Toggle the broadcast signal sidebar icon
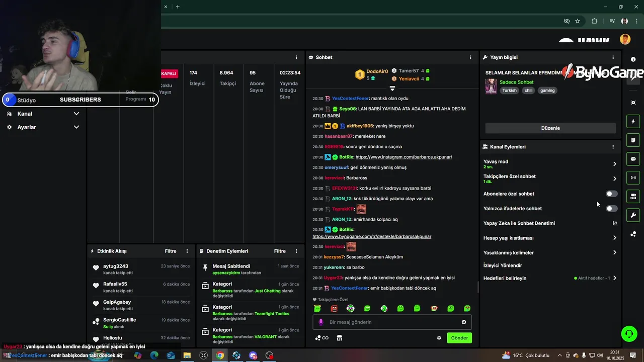This screenshot has width=644, height=362. pos(633,177)
